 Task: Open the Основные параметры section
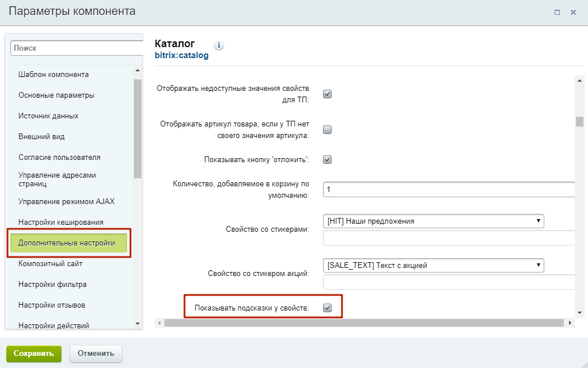point(56,95)
